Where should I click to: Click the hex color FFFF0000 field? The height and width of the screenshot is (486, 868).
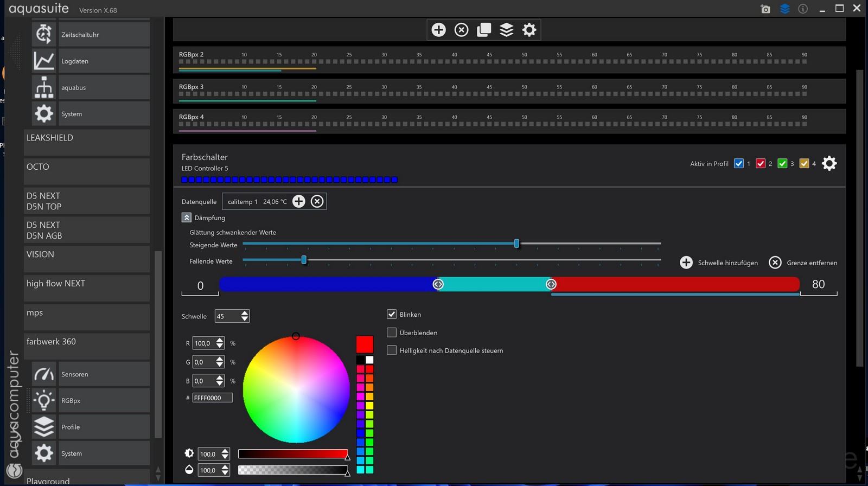213,398
